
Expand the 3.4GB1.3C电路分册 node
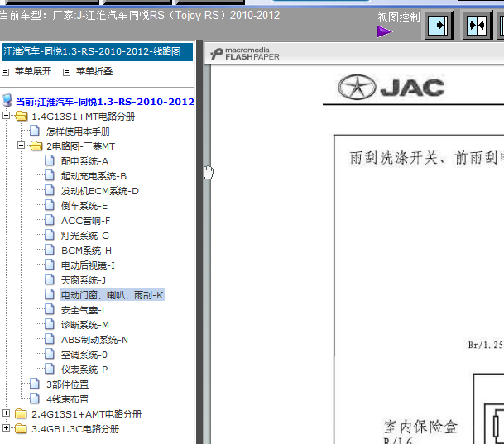(6, 428)
